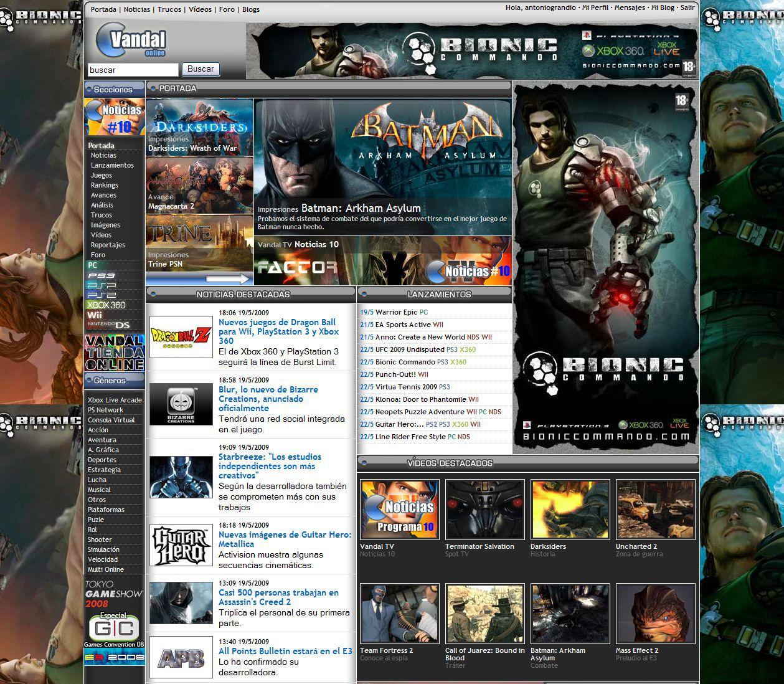784x684 pixels.
Task: Open the Tokyo Game Show 2008 special
Action: tap(113, 593)
